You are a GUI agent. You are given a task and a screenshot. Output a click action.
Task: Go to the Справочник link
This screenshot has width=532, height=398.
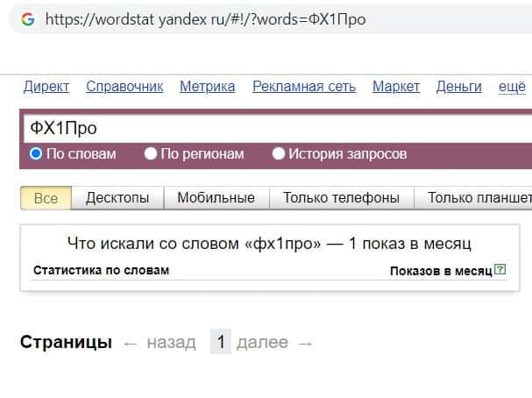pos(124,86)
